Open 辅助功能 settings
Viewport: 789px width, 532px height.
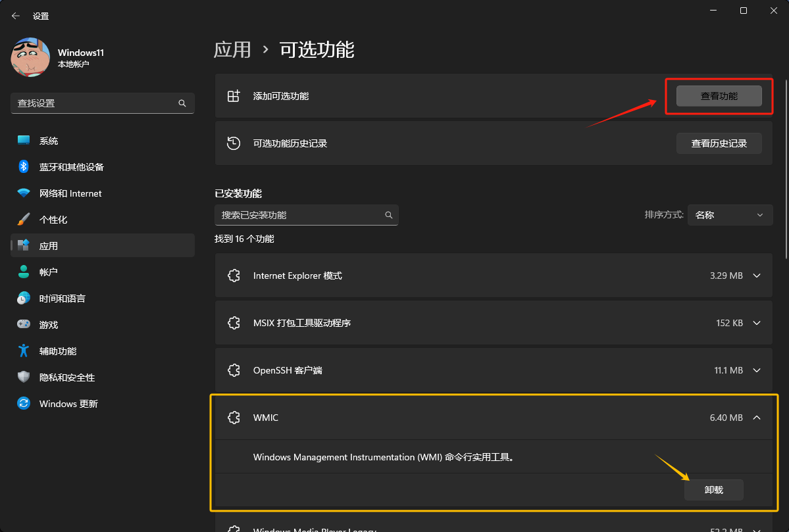tap(57, 351)
